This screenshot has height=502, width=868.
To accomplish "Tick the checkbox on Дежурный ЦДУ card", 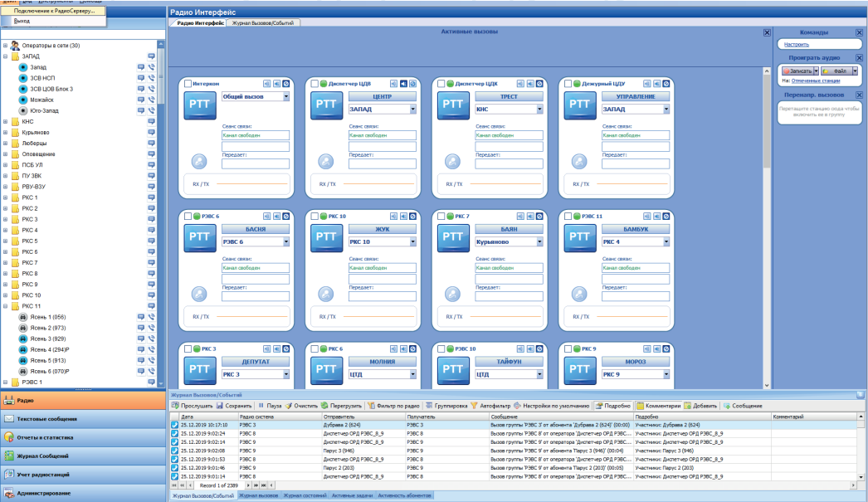I will click(568, 84).
